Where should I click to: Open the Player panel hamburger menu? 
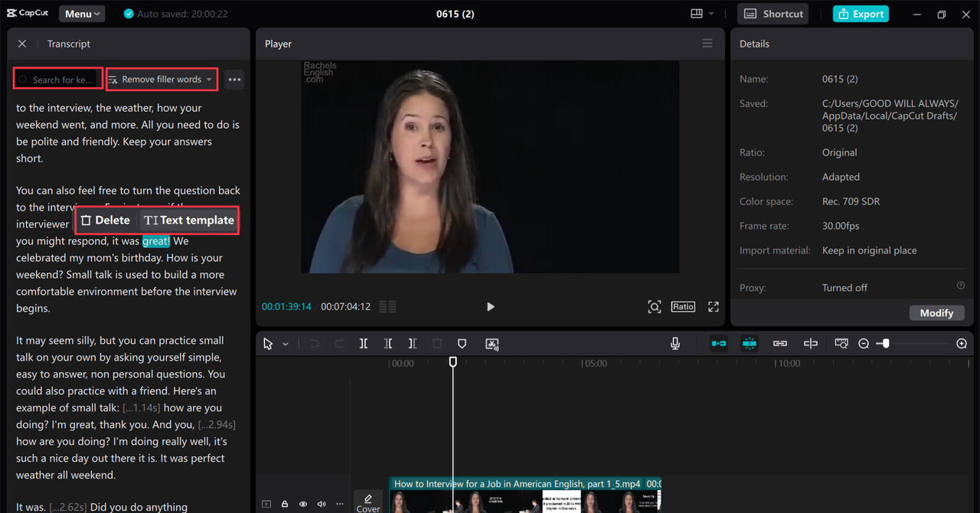click(707, 44)
